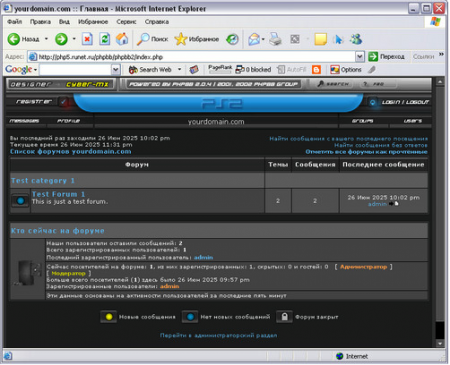
Task: Click Найти сообщения без ответов link
Action: pos(381,145)
